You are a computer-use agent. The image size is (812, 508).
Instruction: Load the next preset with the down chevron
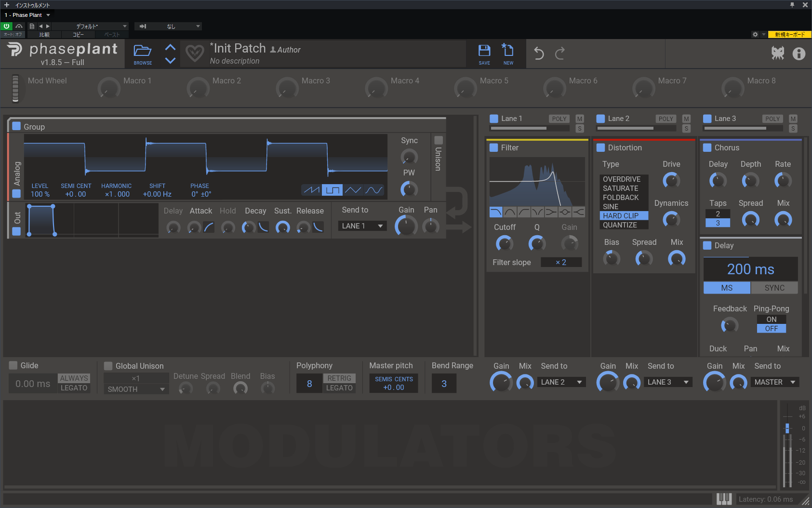[x=170, y=60]
